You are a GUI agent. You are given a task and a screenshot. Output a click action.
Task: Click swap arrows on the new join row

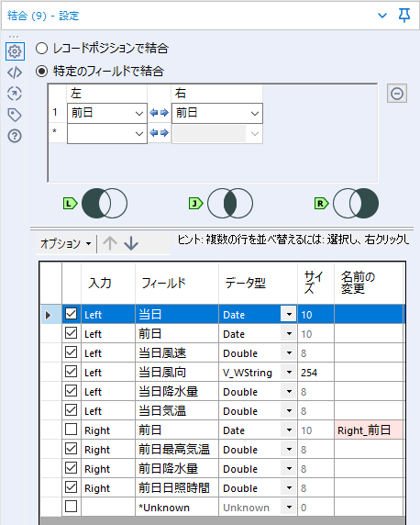tap(159, 133)
